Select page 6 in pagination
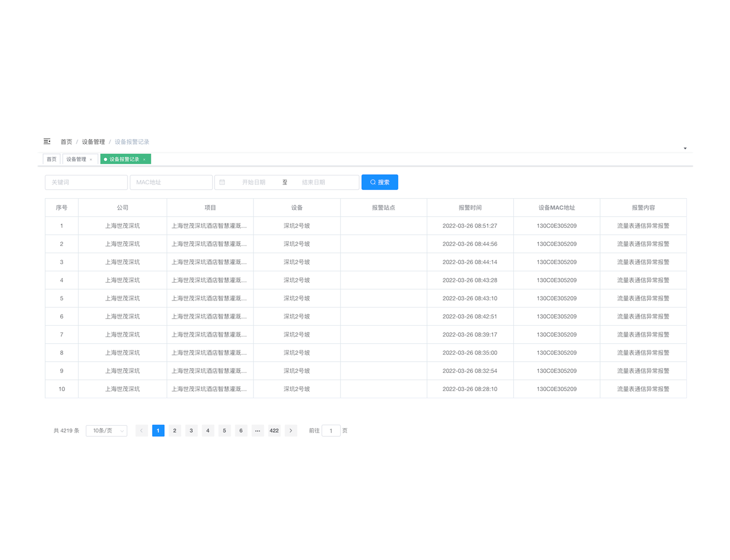 pos(241,431)
